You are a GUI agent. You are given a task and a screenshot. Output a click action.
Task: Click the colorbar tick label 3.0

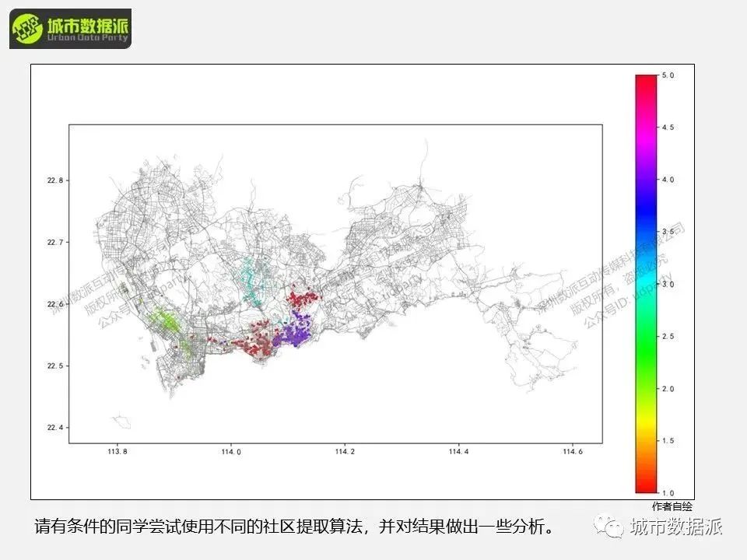click(668, 285)
